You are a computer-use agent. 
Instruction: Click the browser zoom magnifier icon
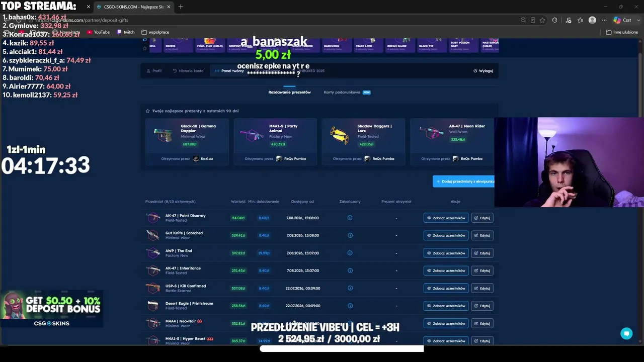pos(523,20)
